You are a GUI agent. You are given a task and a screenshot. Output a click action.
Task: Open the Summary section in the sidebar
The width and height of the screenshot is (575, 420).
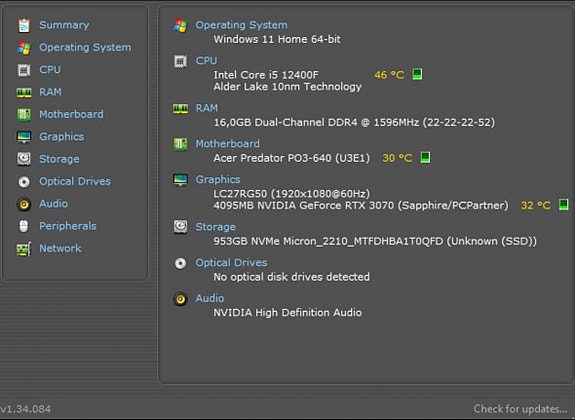click(x=64, y=25)
